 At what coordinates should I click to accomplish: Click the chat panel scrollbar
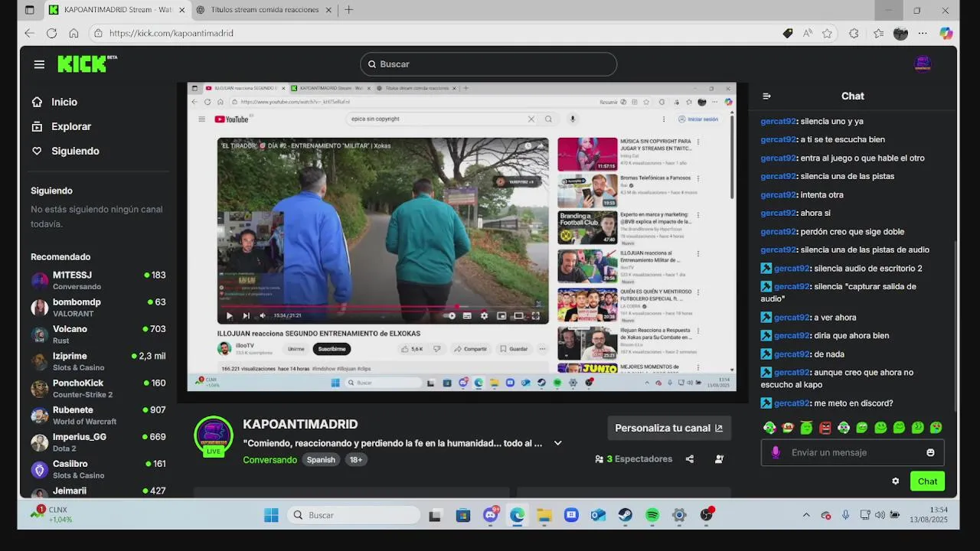[955, 325]
